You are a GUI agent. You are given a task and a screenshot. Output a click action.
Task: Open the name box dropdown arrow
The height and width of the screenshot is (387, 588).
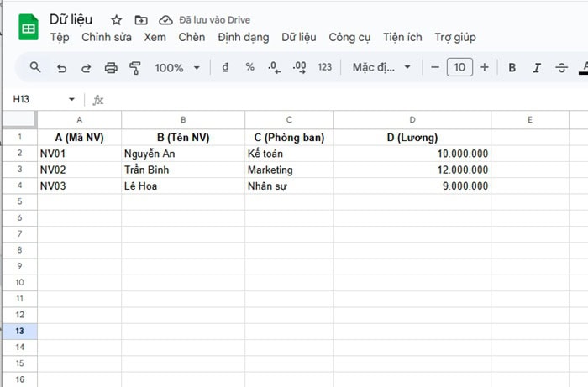[x=71, y=100]
